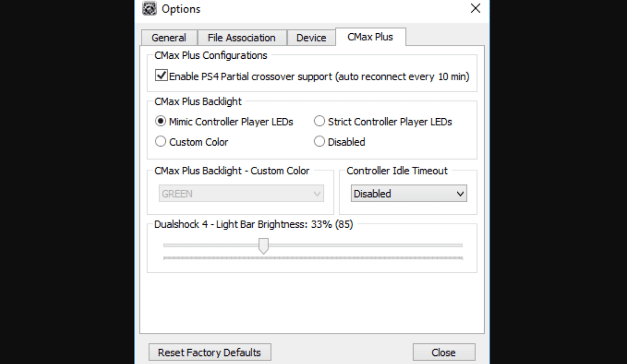Select the Custom Color radio button
Viewport: 627px width, 364px height.
(x=160, y=142)
